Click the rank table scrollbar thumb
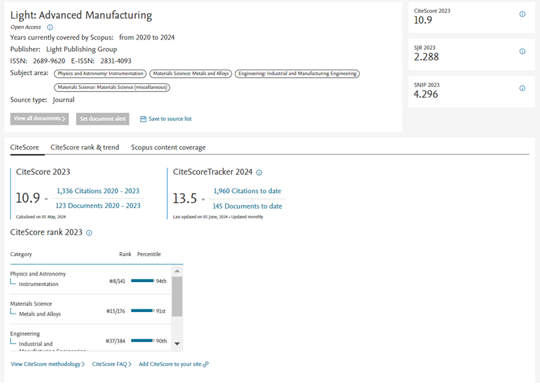The image size is (540, 392). coord(178,296)
